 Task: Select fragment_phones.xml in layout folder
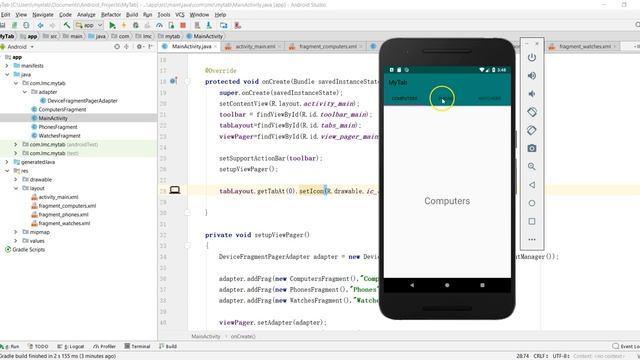tap(60, 215)
